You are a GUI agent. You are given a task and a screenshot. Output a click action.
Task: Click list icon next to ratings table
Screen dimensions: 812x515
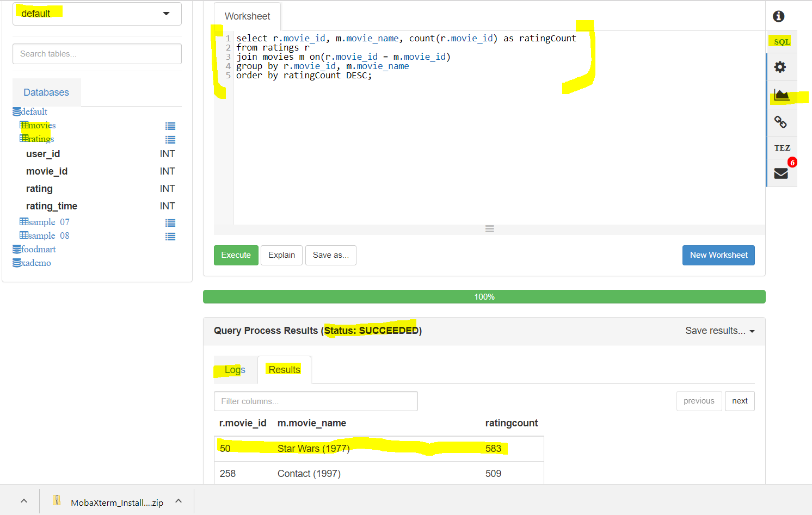[170, 140]
